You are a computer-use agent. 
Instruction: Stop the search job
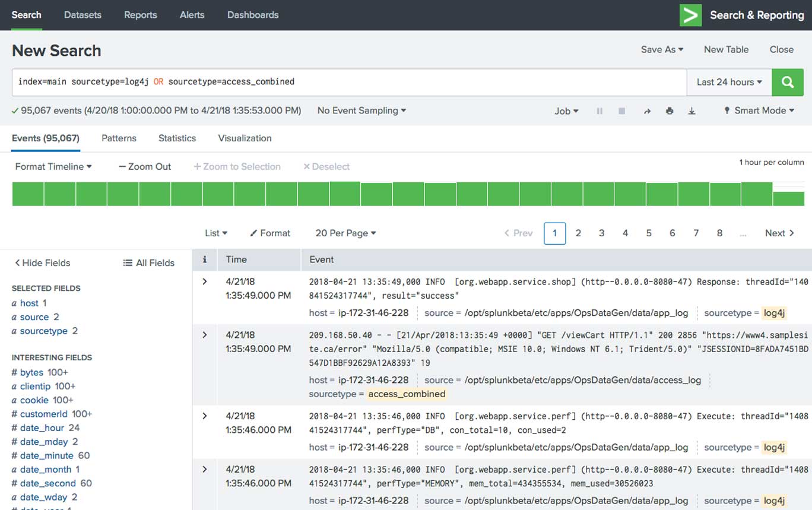[621, 111]
